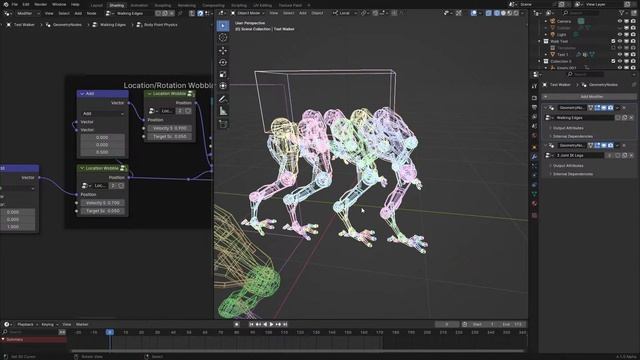This screenshot has width=640, height=360.
Task: Expand Output Attributes under 2 Joint IK Legs
Action: (x=568, y=166)
